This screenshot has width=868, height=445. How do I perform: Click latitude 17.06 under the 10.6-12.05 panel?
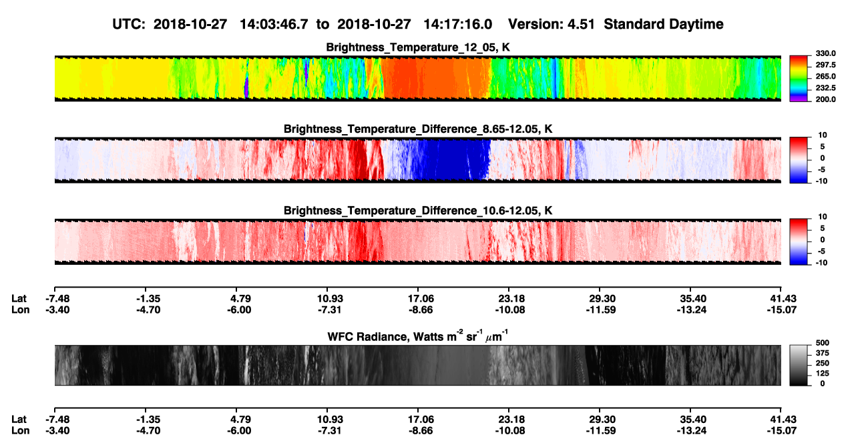(418, 298)
